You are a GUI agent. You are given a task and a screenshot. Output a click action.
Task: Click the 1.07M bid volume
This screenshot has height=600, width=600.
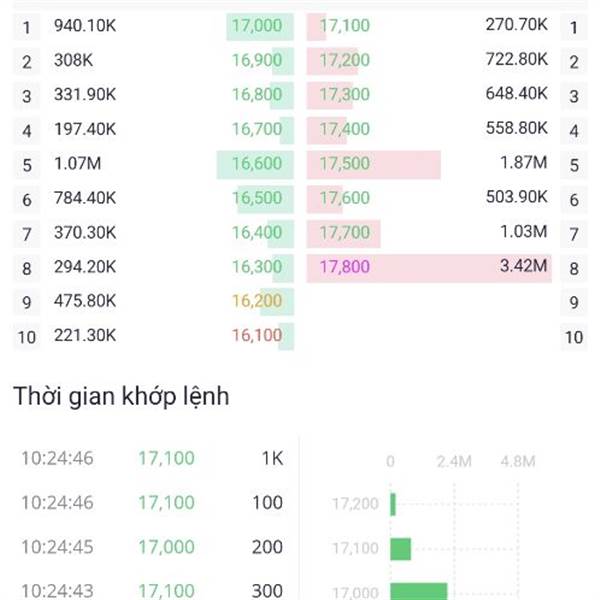pos(78,164)
